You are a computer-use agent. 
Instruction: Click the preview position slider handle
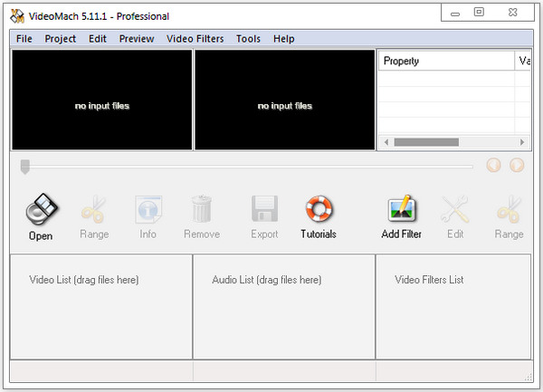(x=25, y=166)
